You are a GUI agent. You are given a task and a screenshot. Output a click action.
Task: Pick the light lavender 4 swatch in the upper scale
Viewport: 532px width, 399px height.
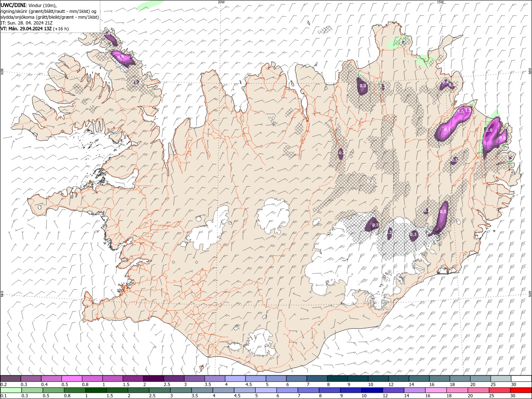point(235,379)
